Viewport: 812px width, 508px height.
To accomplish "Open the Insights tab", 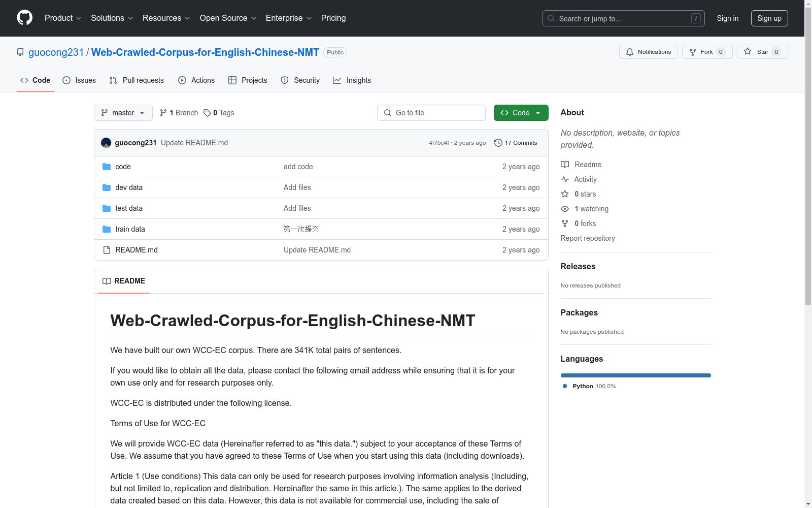I will 352,80.
